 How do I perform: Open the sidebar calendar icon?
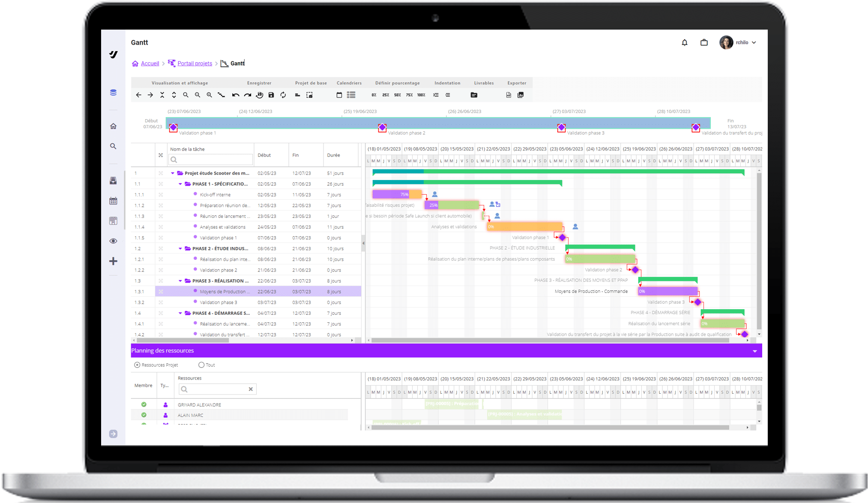click(113, 201)
